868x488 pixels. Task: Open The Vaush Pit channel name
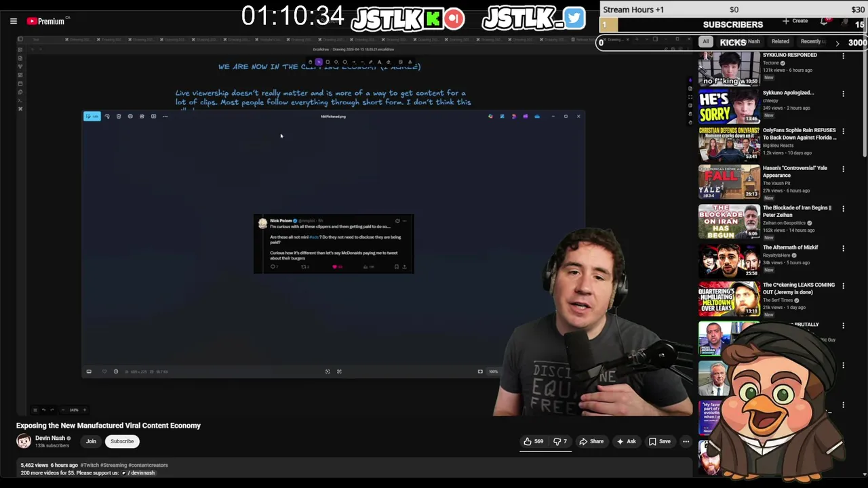(x=776, y=183)
